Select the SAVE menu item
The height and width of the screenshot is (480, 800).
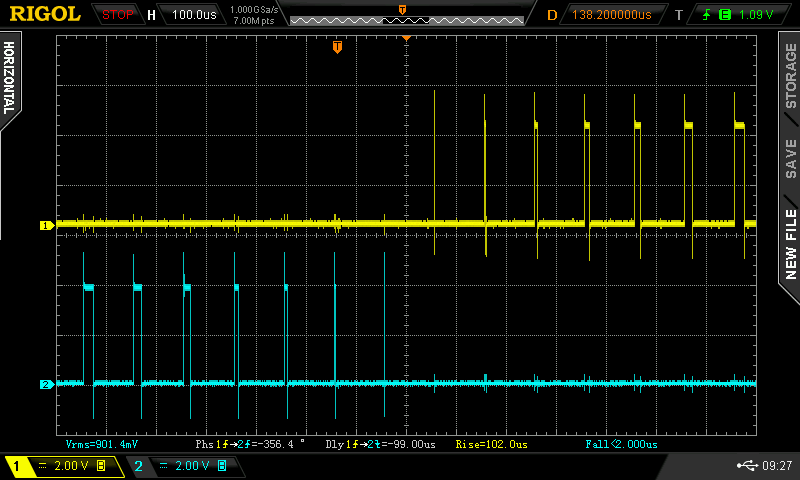[790, 158]
